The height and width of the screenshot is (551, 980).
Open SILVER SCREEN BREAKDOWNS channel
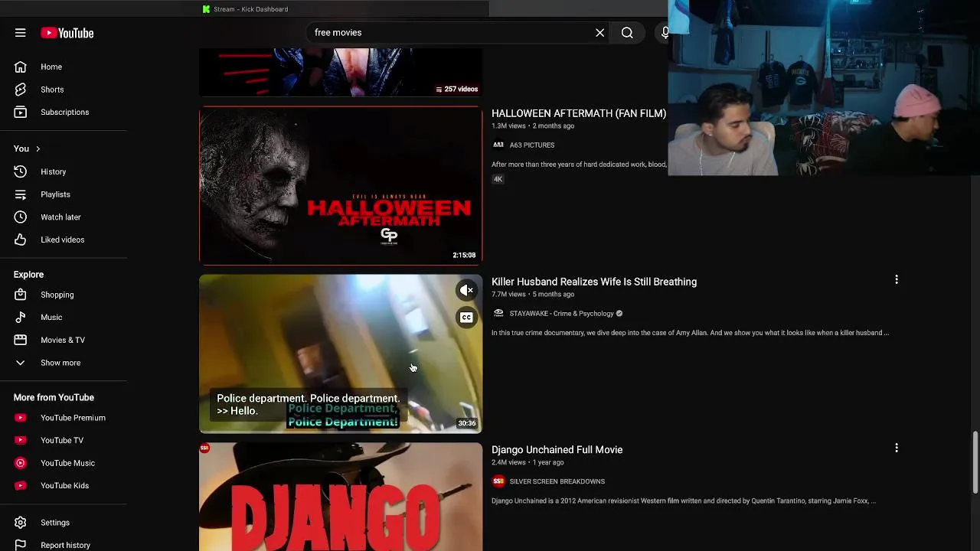[x=557, y=481]
